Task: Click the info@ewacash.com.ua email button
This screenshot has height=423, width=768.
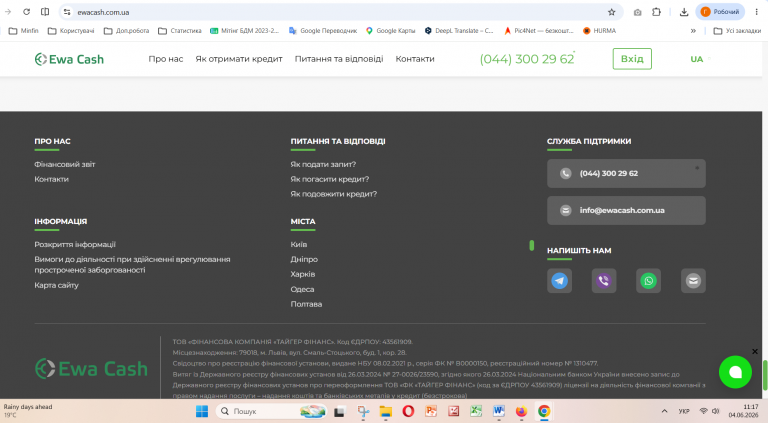Action: [626, 211]
